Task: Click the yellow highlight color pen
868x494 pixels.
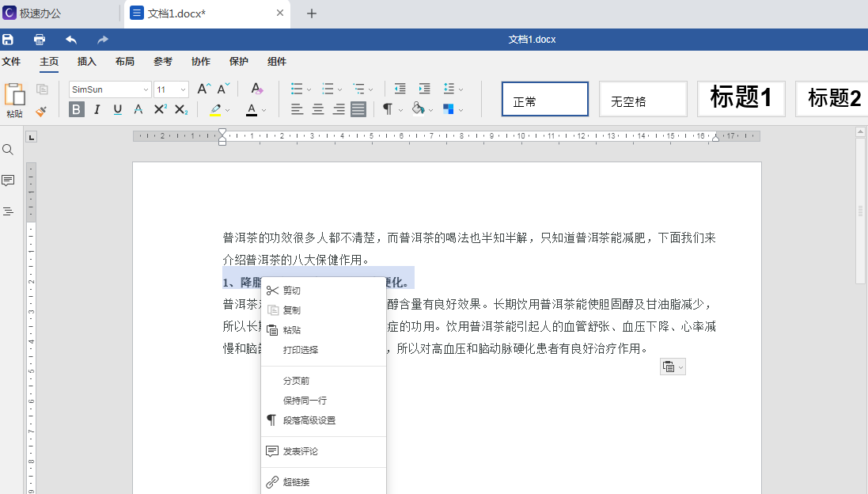Action: pos(216,110)
